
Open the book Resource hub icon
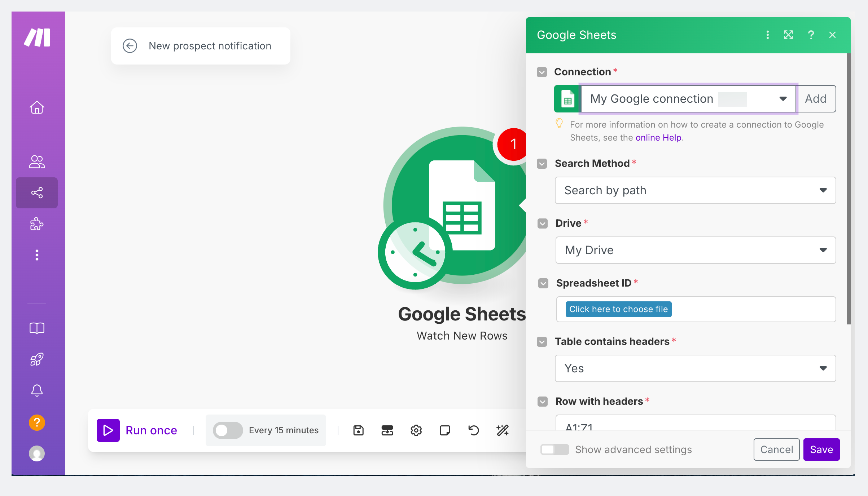tap(37, 328)
